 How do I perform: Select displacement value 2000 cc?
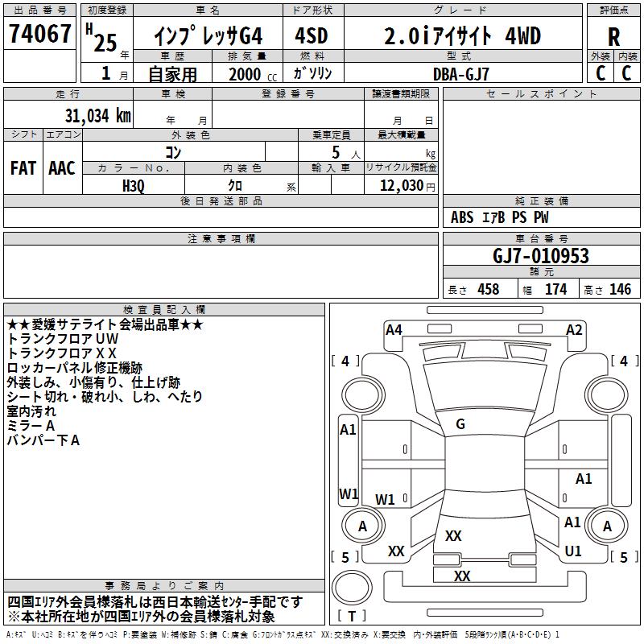tap(253, 74)
